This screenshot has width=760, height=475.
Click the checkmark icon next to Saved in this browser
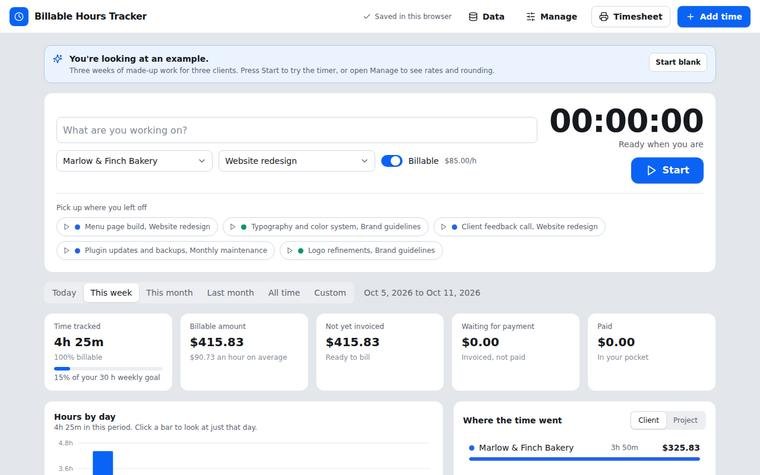pos(366,16)
